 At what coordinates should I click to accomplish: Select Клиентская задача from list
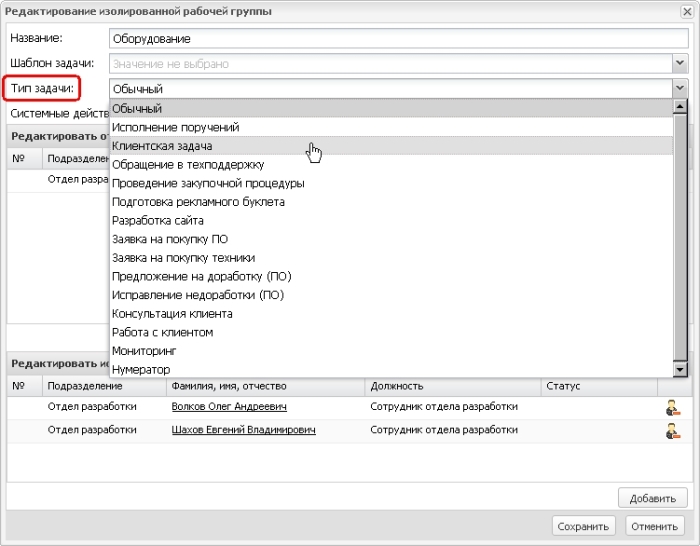pyautogui.click(x=162, y=146)
